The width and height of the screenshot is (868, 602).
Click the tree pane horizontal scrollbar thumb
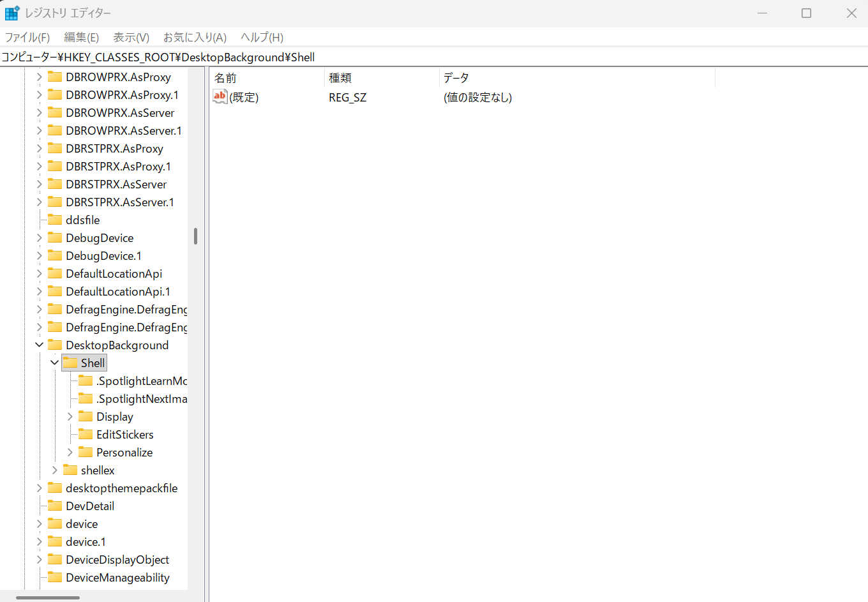(48, 598)
